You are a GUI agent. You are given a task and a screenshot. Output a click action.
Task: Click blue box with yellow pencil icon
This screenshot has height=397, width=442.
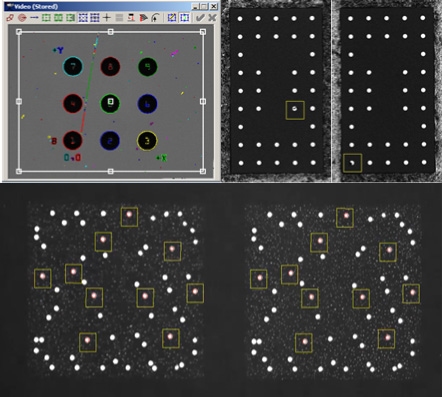coord(172,18)
